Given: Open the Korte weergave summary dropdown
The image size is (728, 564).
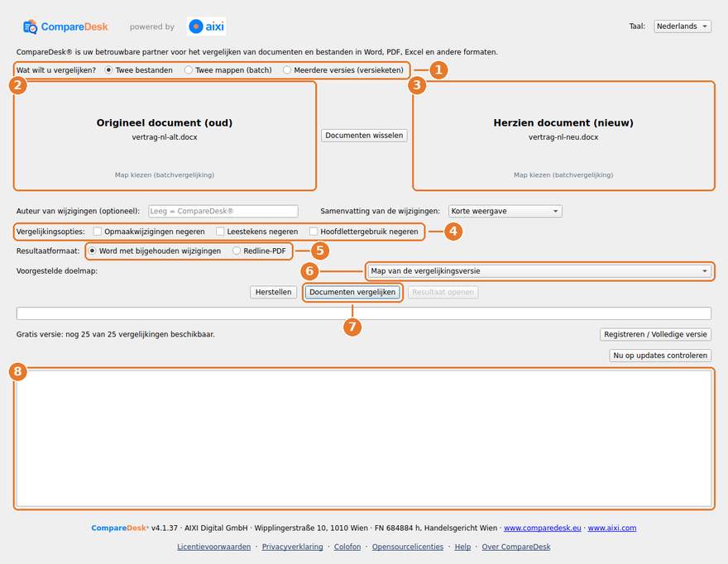Looking at the screenshot, I should [505, 211].
